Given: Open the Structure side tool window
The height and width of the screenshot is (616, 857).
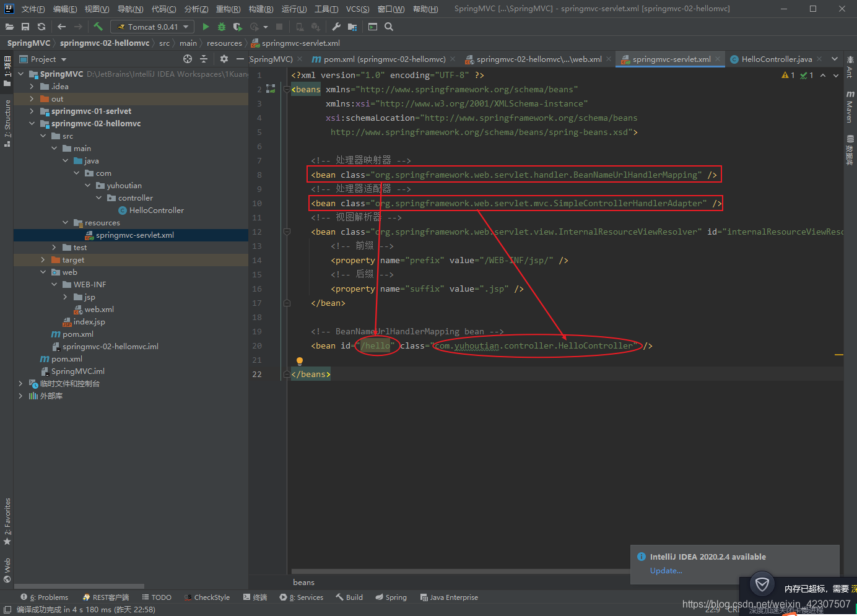Looking at the screenshot, I should (7, 123).
